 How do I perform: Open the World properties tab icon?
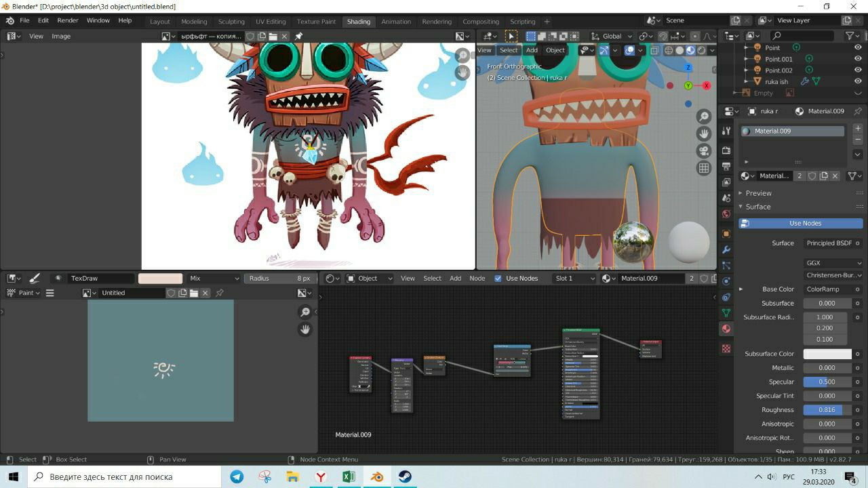pos(726,214)
